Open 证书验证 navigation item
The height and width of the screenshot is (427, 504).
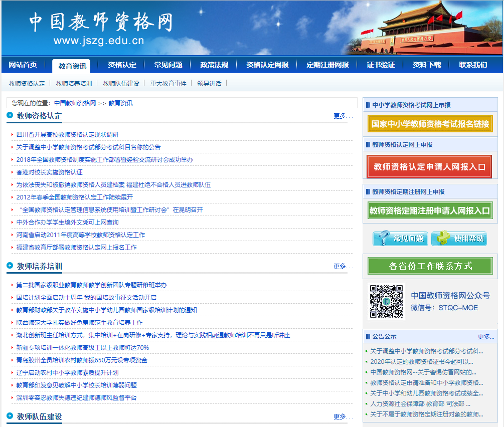coord(381,65)
